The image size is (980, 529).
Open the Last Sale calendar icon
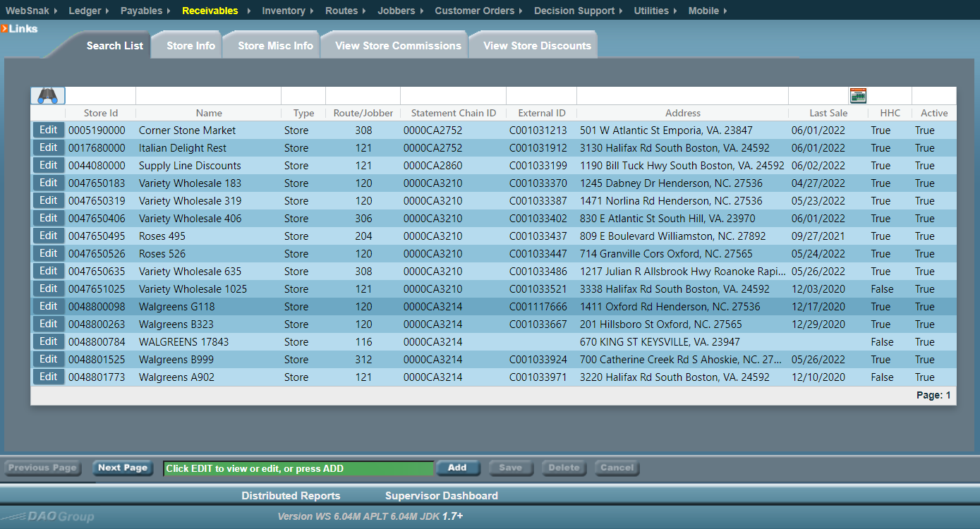pyautogui.click(x=858, y=96)
